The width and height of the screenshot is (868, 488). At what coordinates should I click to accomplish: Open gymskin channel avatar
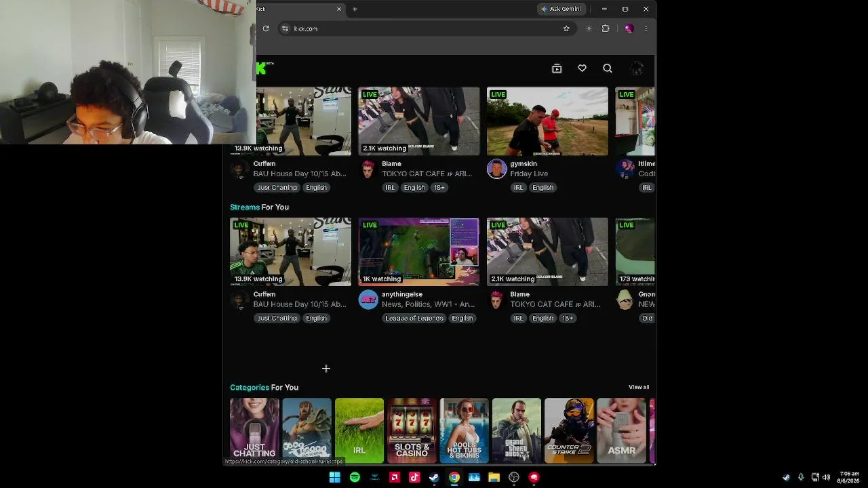[496, 169]
